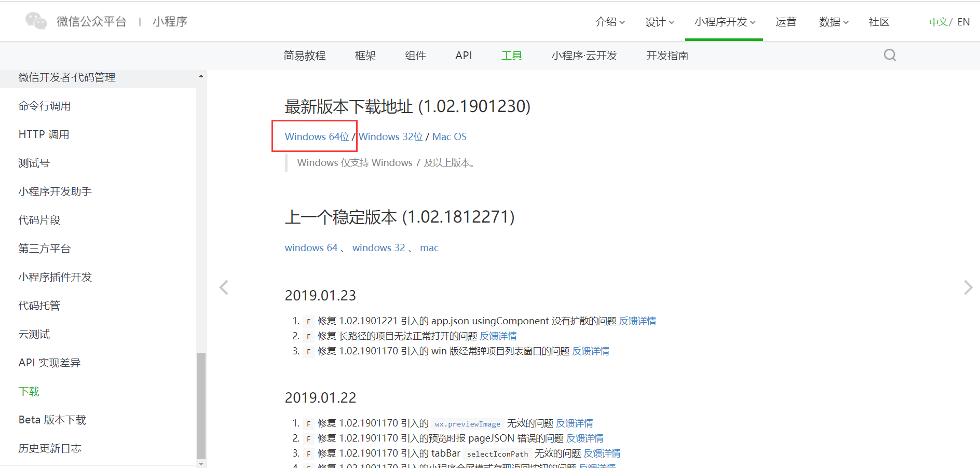Image resolution: width=980 pixels, height=468 pixels.
Task: Select 代码托管 in sidebar
Action: coord(39,306)
